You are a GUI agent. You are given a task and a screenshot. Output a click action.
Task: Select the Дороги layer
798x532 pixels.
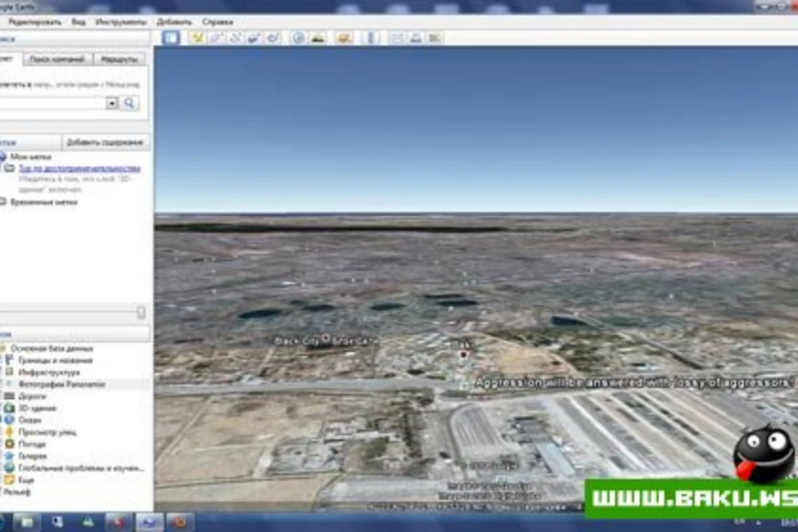click(33, 396)
